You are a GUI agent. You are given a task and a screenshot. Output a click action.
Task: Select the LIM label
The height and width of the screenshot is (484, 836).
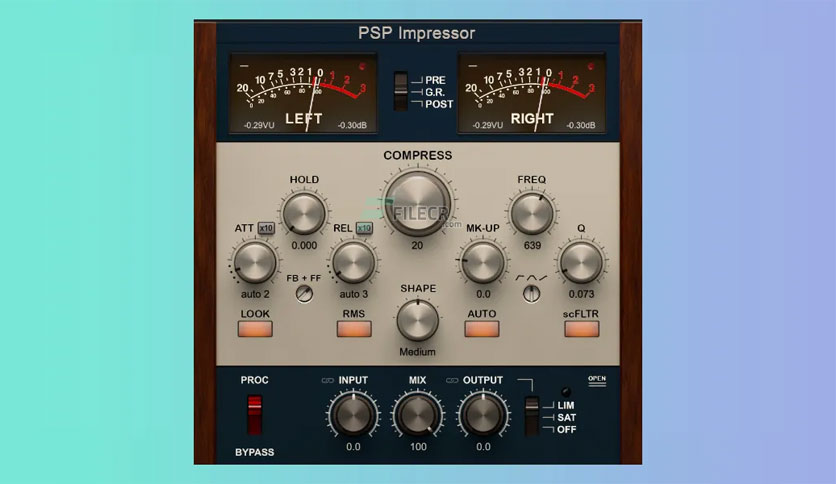[566, 406]
